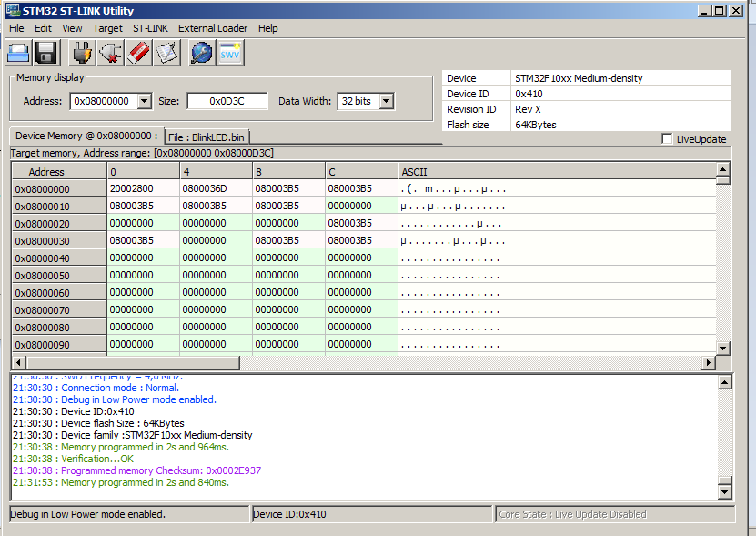Viewport: 756px width, 536px height.
Task: Click the Open file toolbar icon
Action: click(x=19, y=53)
